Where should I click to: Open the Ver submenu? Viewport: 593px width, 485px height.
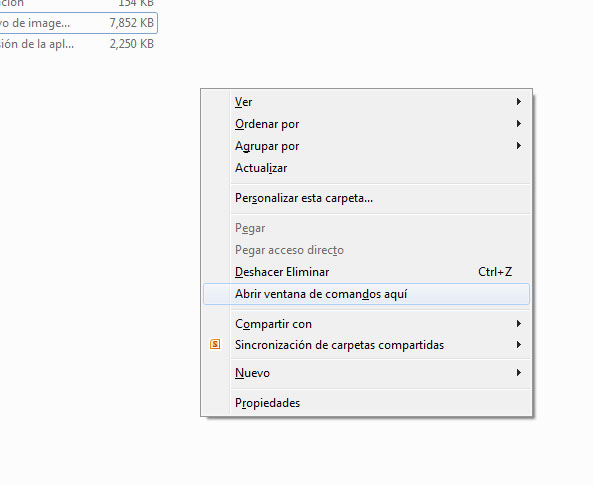click(366, 102)
